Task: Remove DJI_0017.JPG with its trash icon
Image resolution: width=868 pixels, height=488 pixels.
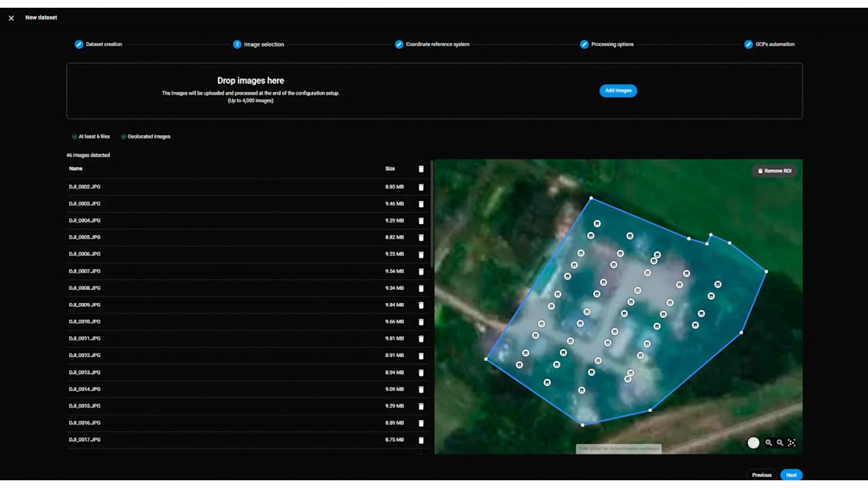Action: pos(421,440)
